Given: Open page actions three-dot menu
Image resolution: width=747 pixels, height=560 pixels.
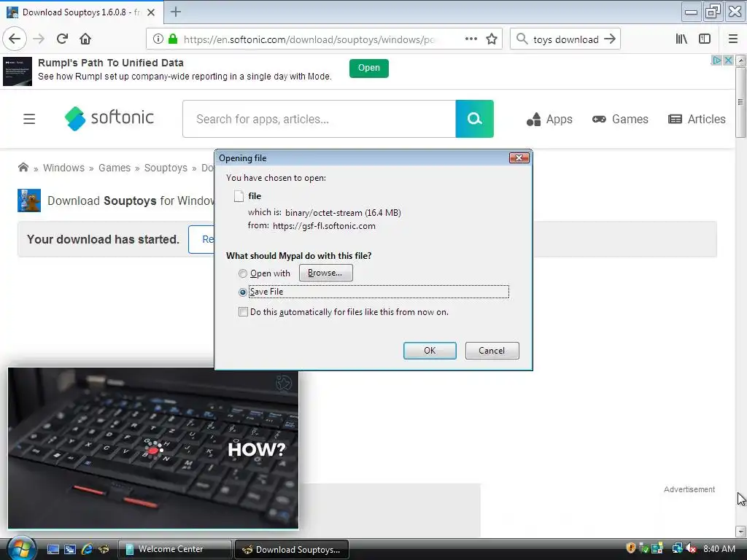Looking at the screenshot, I should pos(471,39).
